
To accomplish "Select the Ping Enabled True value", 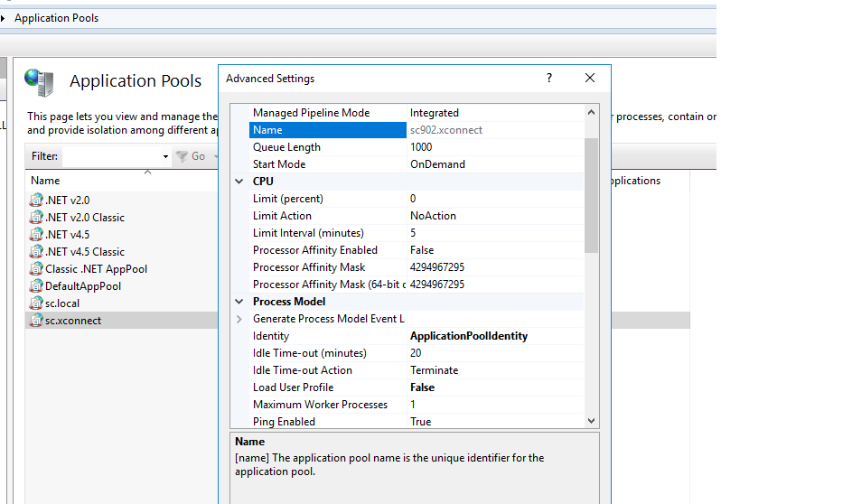I will coord(420,422).
